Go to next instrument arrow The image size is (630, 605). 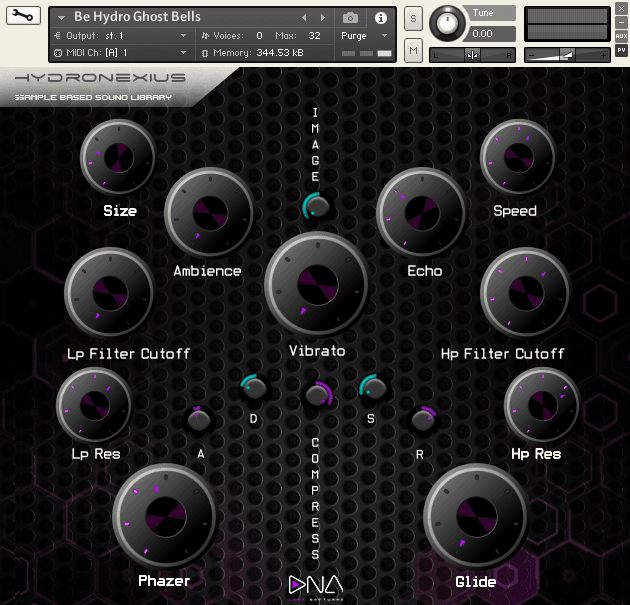322,17
